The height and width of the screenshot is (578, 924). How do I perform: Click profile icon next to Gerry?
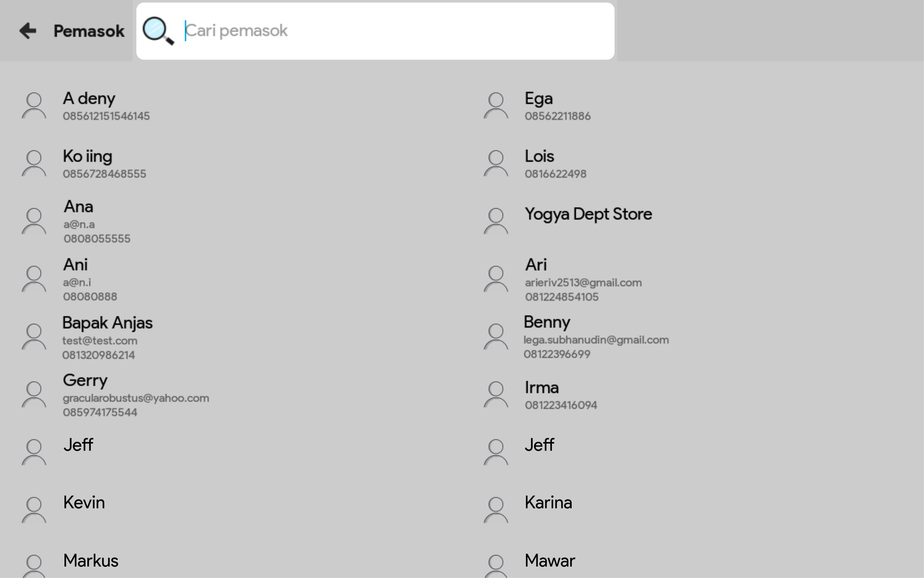tap(34, 395)
